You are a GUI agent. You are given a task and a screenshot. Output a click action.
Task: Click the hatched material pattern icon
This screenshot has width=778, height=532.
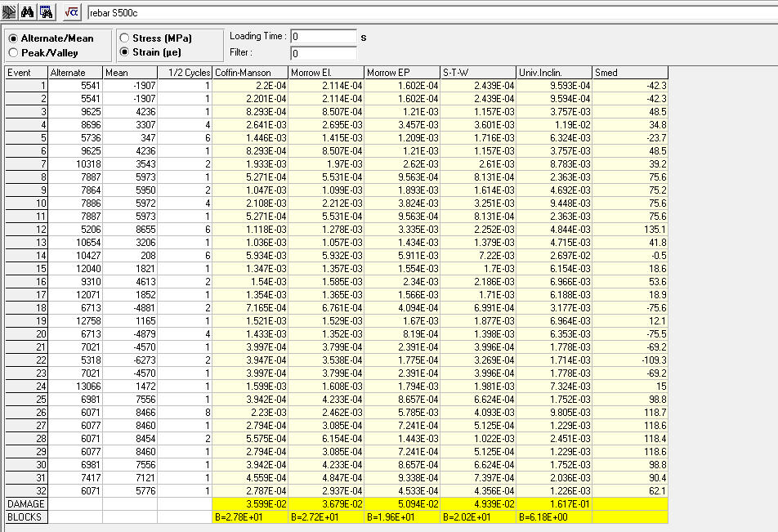[9, 12]
